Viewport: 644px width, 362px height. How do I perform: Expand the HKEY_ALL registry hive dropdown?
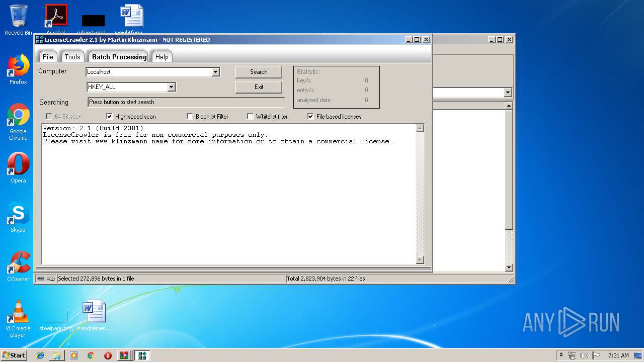(171, 87)
